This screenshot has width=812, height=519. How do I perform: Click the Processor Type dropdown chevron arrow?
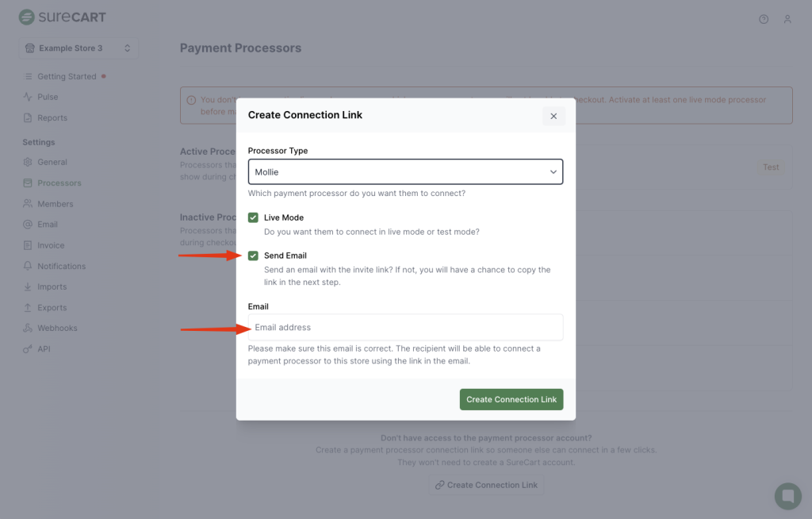coord(553,171)
